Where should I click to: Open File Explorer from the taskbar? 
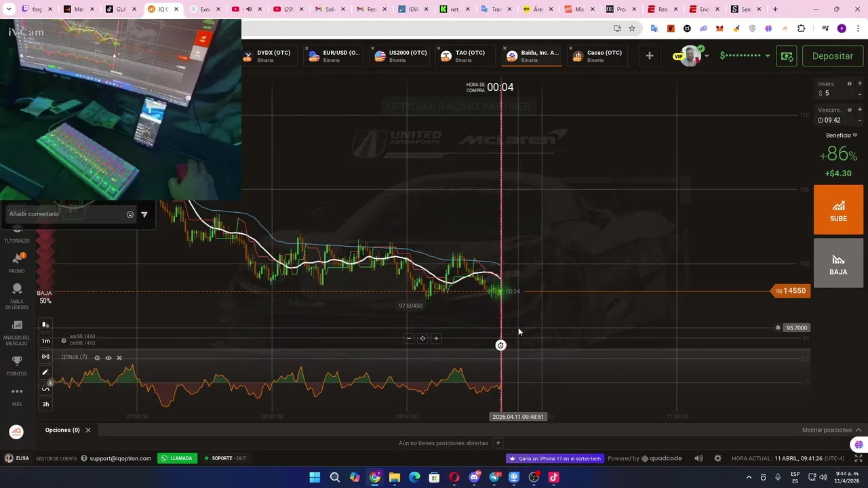point(395,477)
